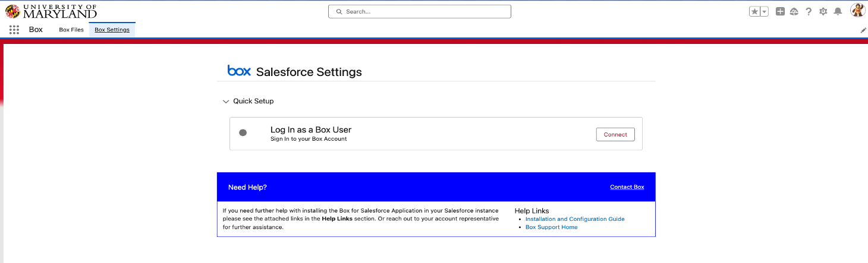Click the Salesforce Settings title
The width and height of the screenshot is (868, 263).
point(309,72)
